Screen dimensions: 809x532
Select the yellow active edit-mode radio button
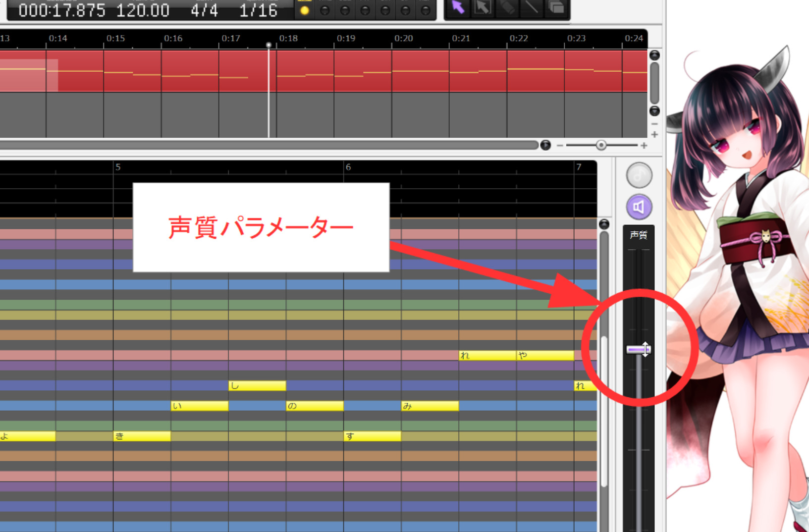pyautogui.click(x=305, y=10)
